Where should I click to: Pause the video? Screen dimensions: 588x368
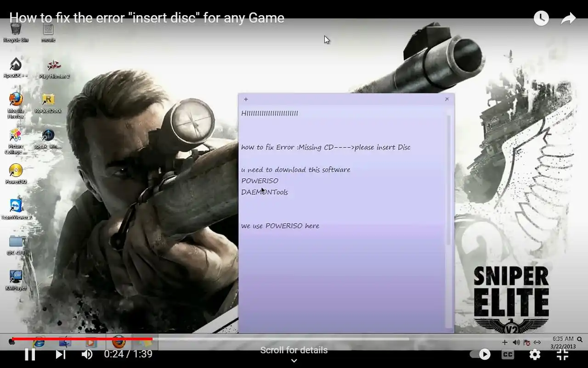(x=30, y=354)
